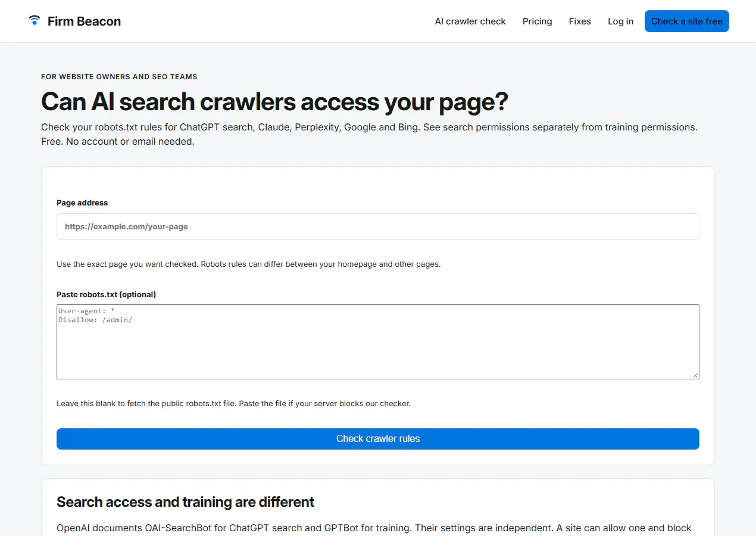Open the Pricing page
The width and height of the screenshot is (756, 536).
coord(538,21)
